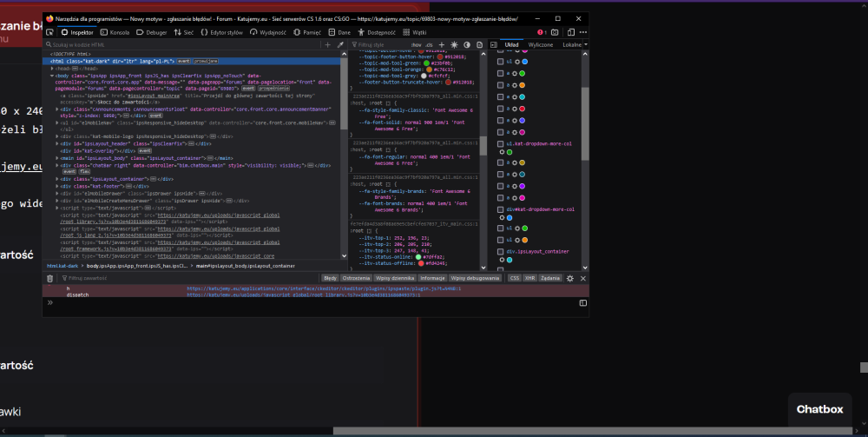The height and width of the screenshot is (437, 868).
Task: Switch to the Inspektor tab
Action: tap(77, 32)
